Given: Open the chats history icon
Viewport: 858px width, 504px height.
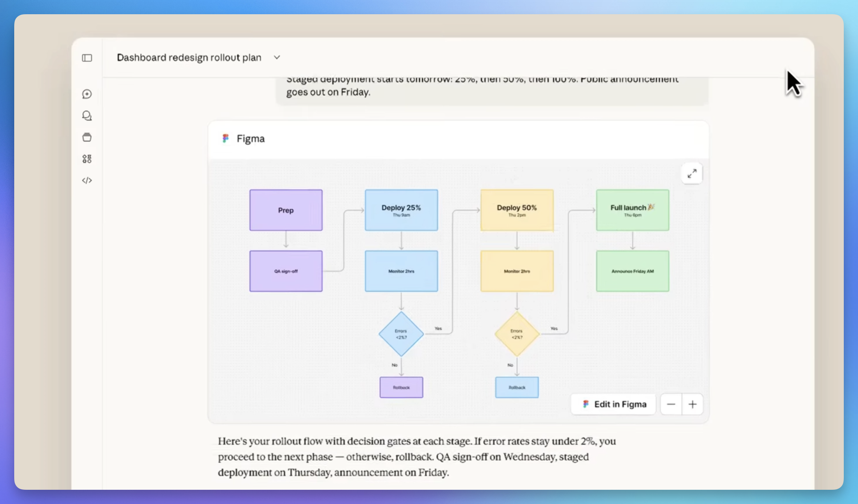Looking at the screenshot, I should pos(87,116).
